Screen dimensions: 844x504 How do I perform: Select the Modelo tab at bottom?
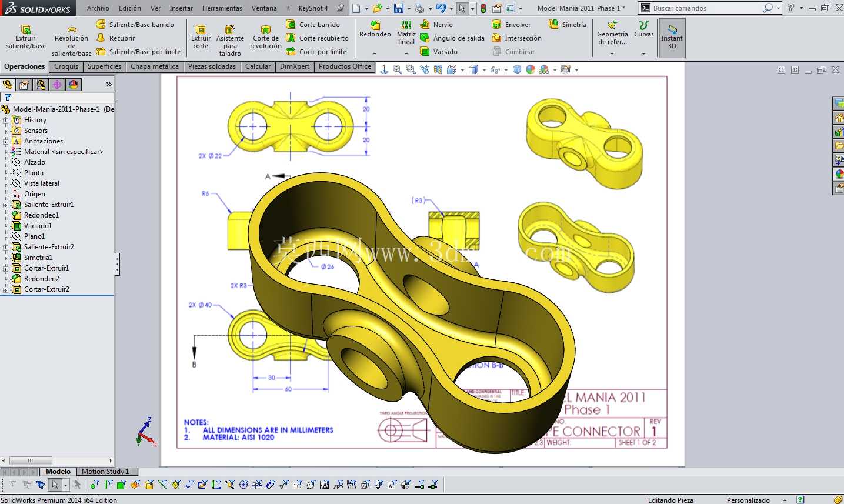[58, 472]
